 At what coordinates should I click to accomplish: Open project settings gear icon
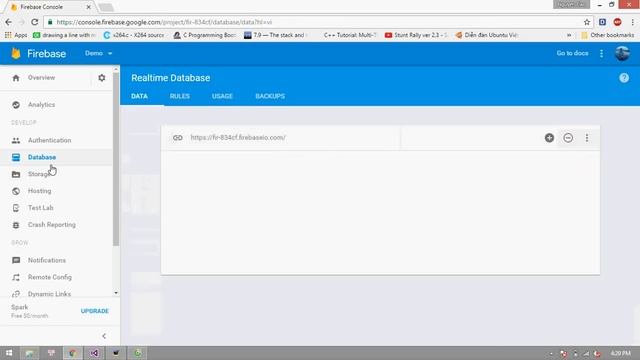tap(102, 78)
